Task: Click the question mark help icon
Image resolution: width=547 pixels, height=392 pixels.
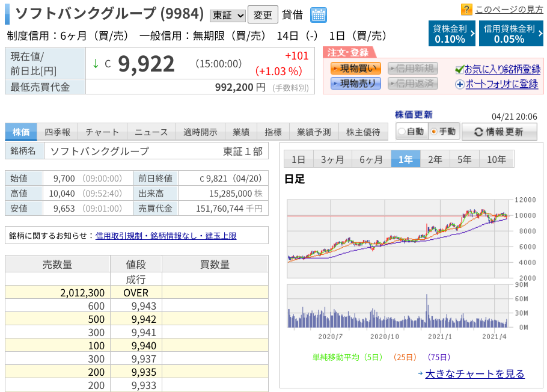Action: tap(466, 10)
